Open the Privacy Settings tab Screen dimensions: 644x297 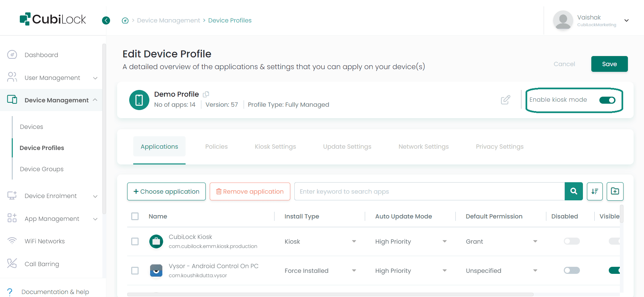[500, 147]
